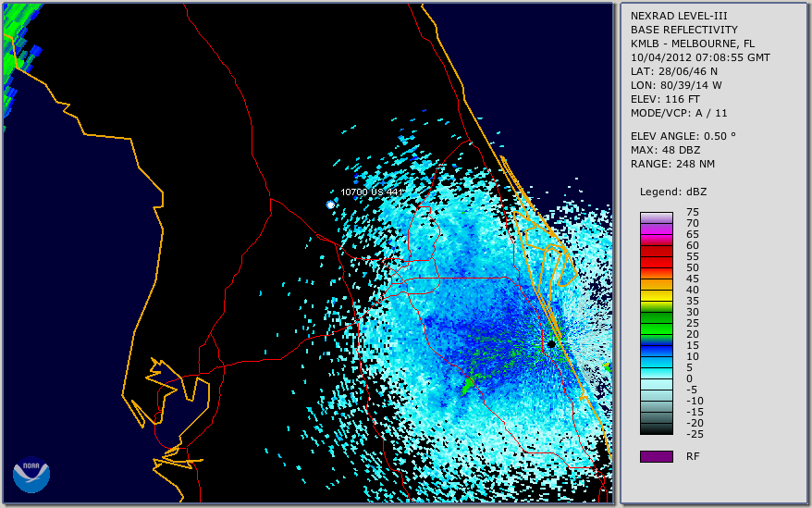Click the timestamp '10/04/2012 07:08:55 GMT'

pos(700,57)
